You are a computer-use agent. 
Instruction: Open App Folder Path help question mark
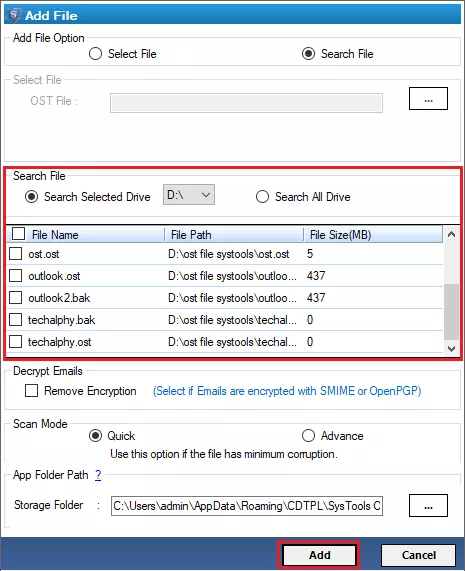(x=98, y=475)
